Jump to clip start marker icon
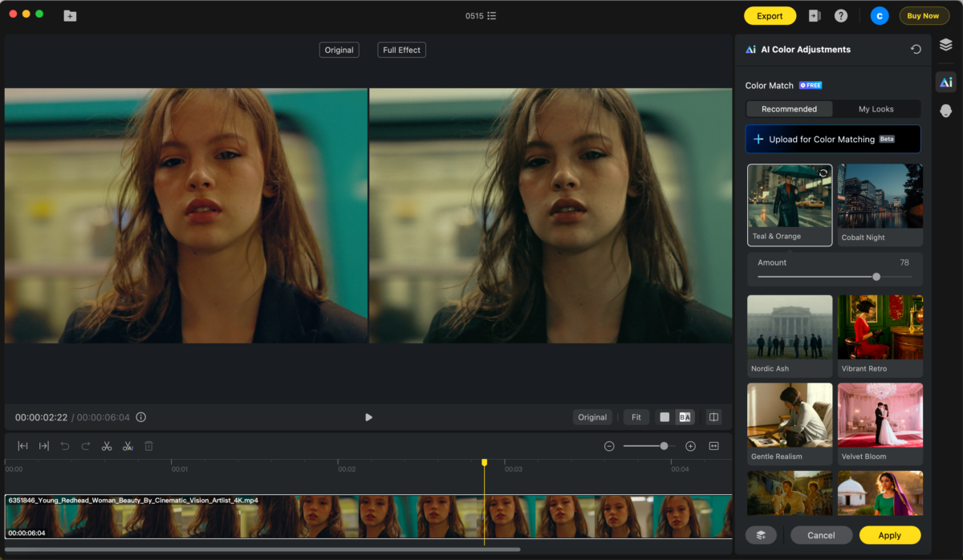The height and width of the screenshot is (560, 963). click(23, 446)
